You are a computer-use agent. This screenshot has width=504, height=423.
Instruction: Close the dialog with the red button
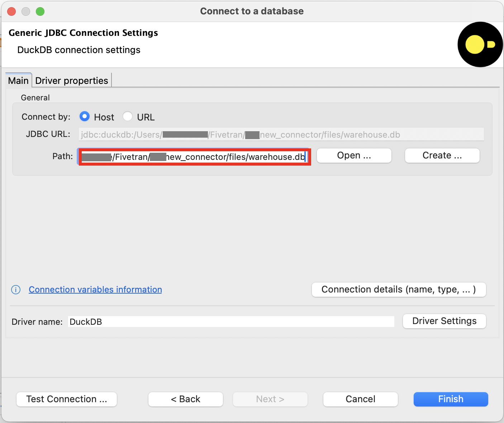[11, 11]
